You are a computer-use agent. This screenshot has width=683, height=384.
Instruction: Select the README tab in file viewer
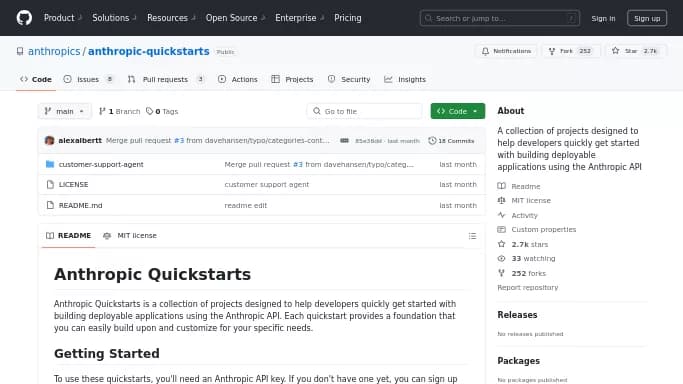[x=68, y=236]
